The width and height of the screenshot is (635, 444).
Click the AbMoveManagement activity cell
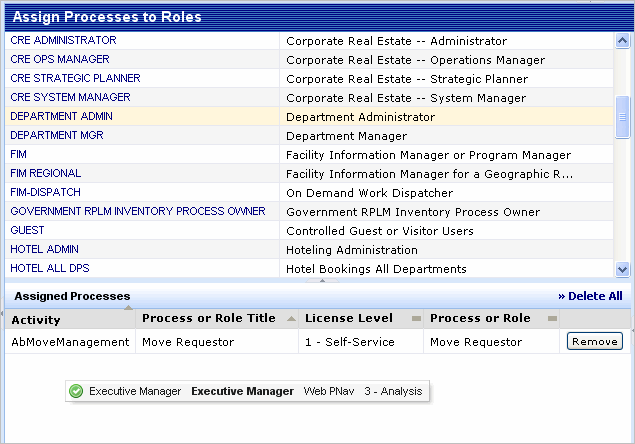(70, 342)
